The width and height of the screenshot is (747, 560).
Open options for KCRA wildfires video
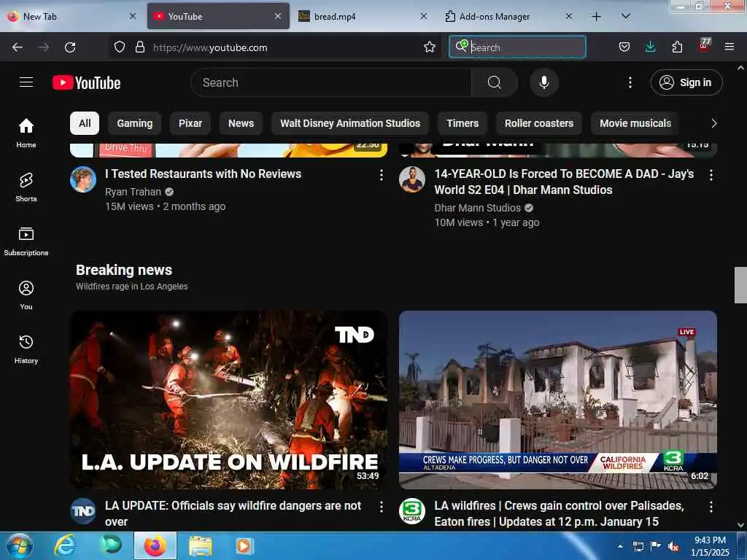pyautogui.click(x=711, y=507)
